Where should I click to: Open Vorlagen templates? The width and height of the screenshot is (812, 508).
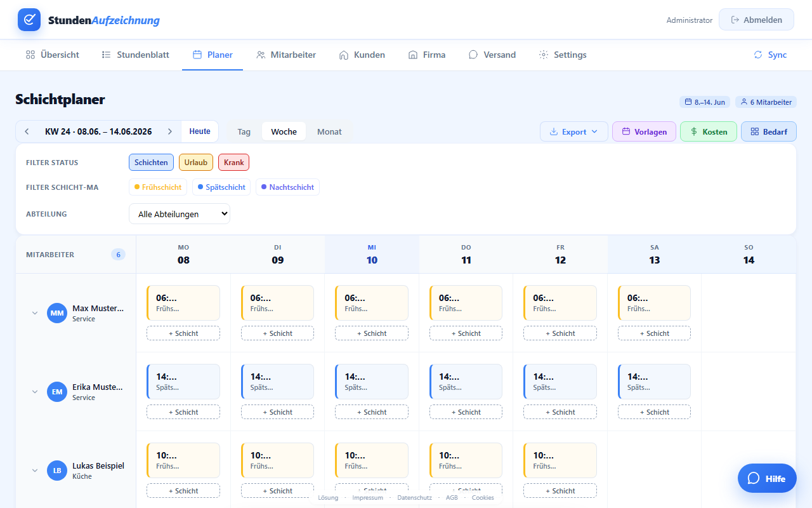pyautogui.click(x=644, y=131)
